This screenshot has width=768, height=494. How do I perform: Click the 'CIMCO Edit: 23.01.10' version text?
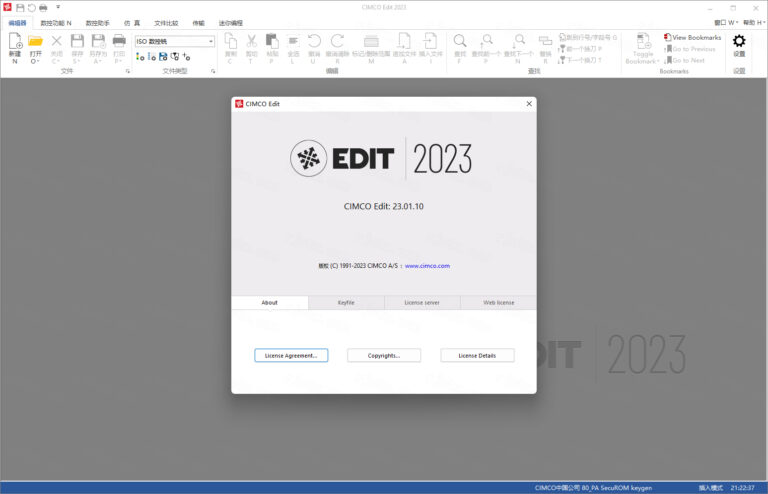pyautogui.click(x=384, y=206)
